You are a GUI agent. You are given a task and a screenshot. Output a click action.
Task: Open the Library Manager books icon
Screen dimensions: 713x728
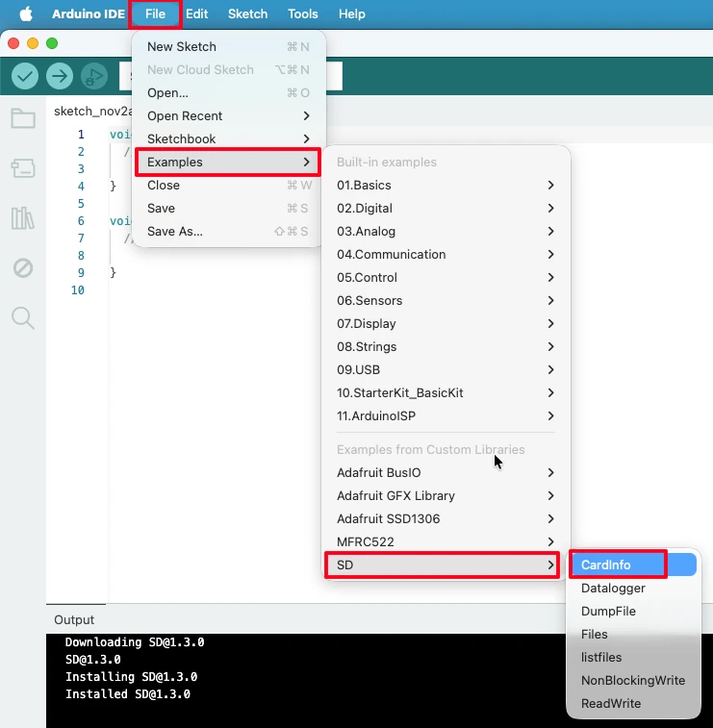(23, 217)
